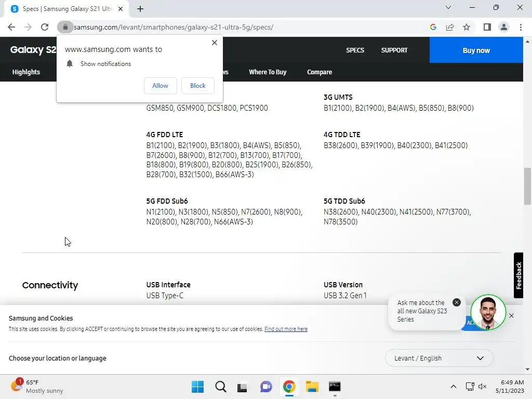Click the network icon in system tray
532x399 pixels.
click(470, 387)
